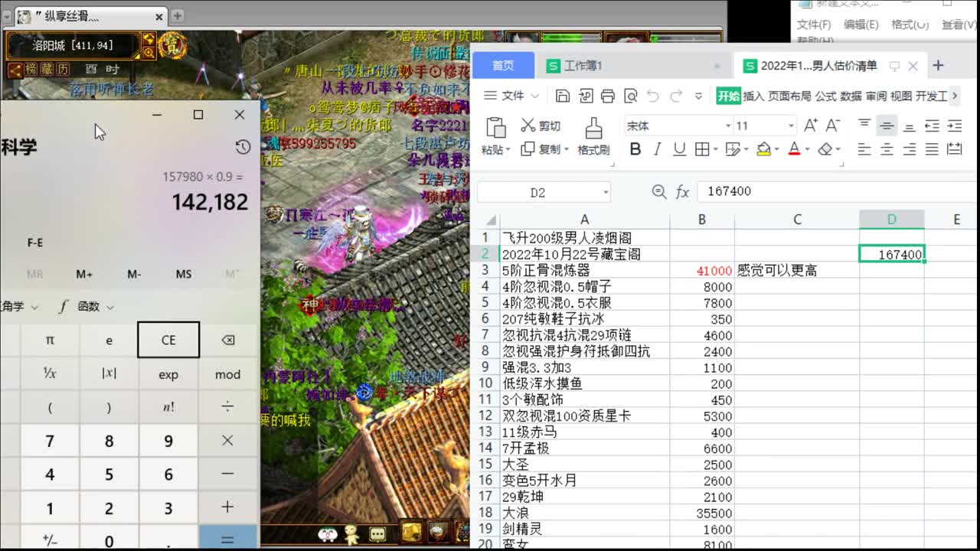Open the 文件 menu in WPS
Image resolution: width=980 pixels, height=551 pixels.
pos(511,96)
